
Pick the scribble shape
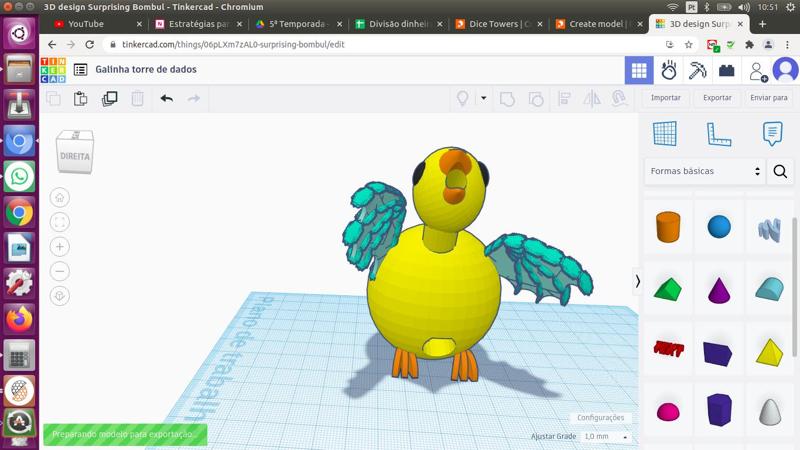click(769, 229)
